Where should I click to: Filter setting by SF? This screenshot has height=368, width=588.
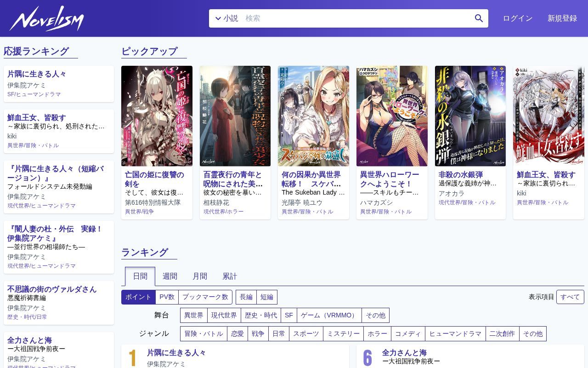(289, 316)
